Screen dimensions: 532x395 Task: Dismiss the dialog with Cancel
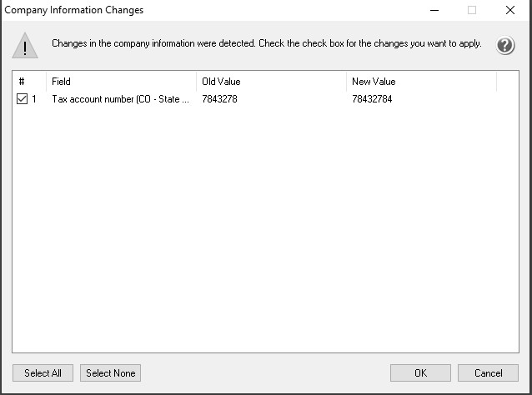[488, 373]
